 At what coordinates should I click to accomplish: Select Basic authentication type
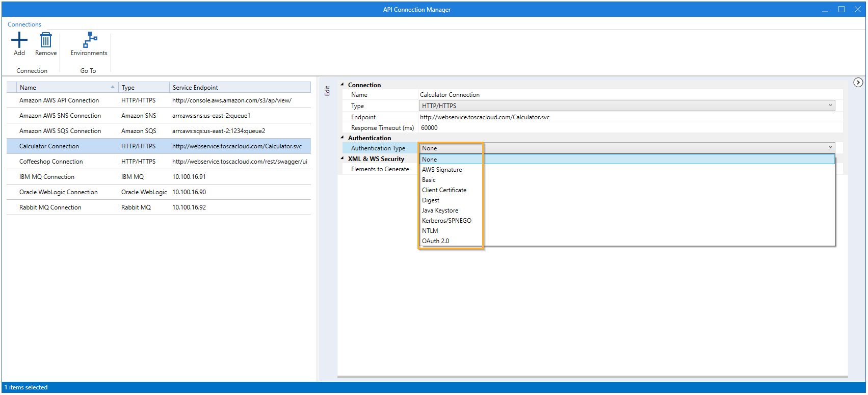click(429, 180)
